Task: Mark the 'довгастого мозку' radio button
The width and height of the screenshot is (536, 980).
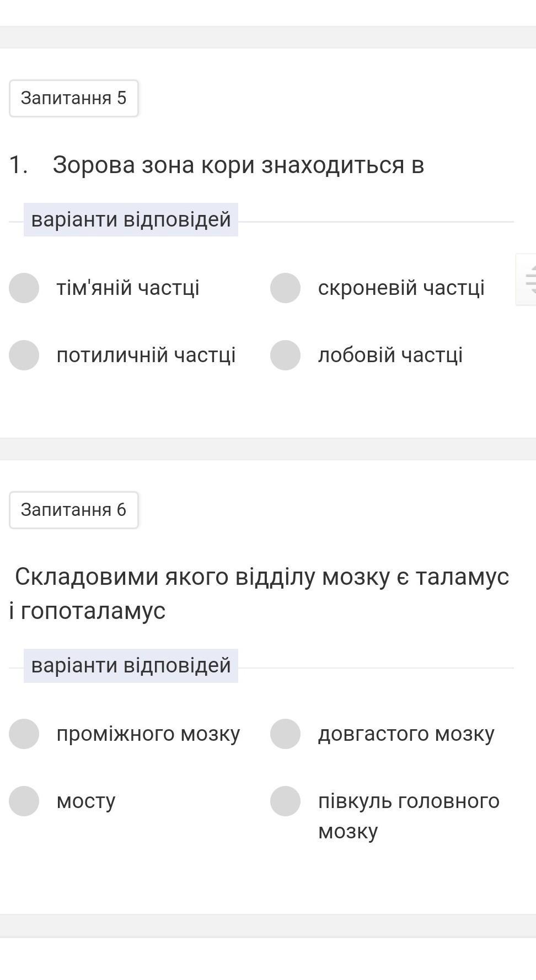Action: tap(285, 734)
